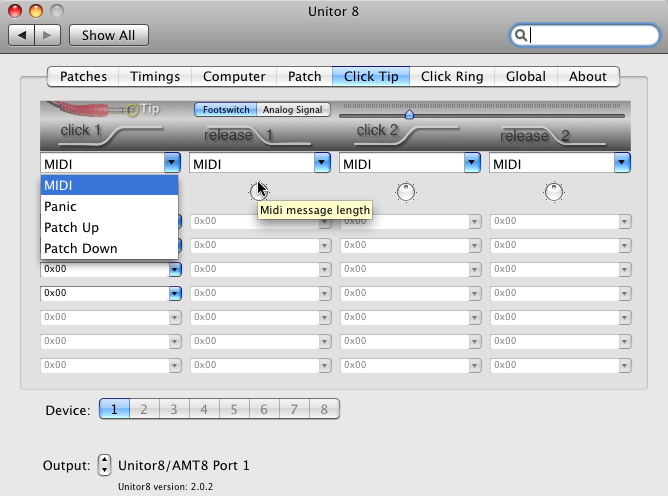Go back with the left arrow button
The image size is (668, 496).
pyautogui.click(x=22, y=35)
